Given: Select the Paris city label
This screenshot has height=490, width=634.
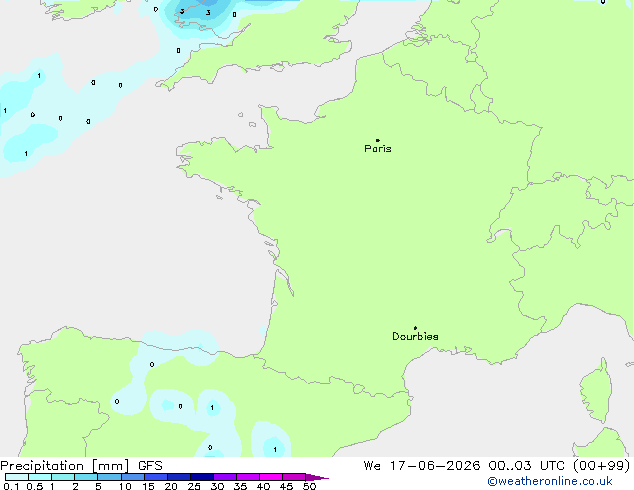Looking at the screenshot, I should tap(378, 149).
